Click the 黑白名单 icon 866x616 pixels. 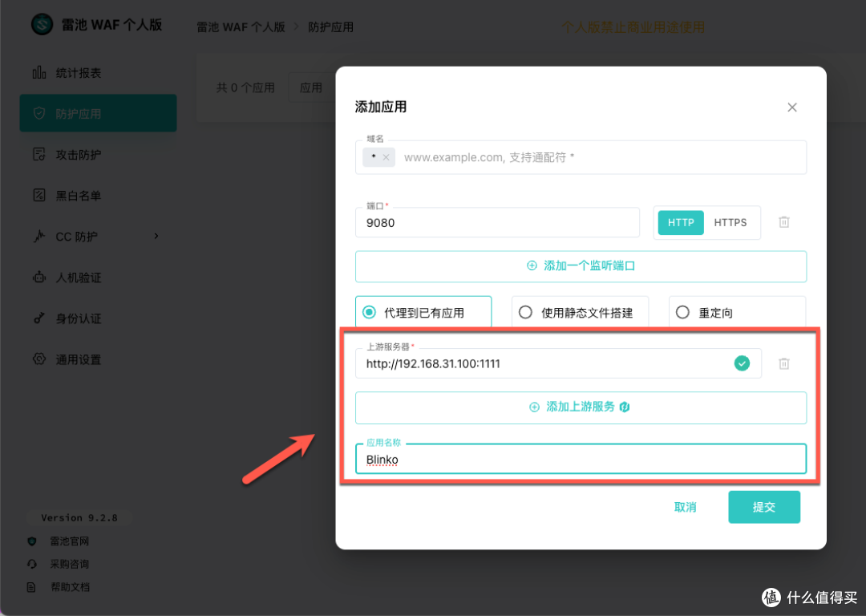click(x=39, y=195)
